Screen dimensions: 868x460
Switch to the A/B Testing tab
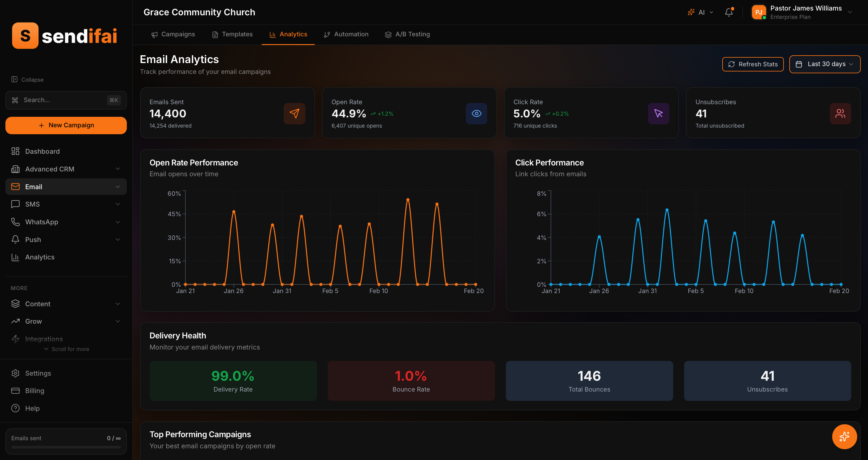(x=407, y=34)
